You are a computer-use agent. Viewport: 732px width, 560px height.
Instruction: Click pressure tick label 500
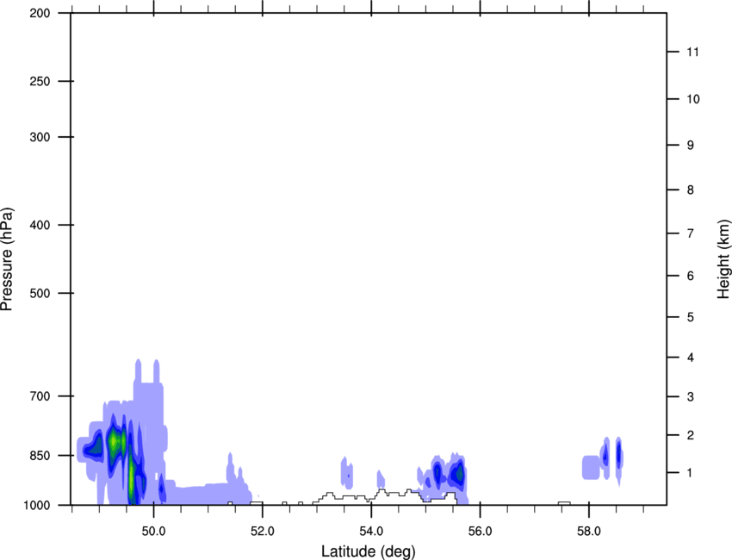40,293
